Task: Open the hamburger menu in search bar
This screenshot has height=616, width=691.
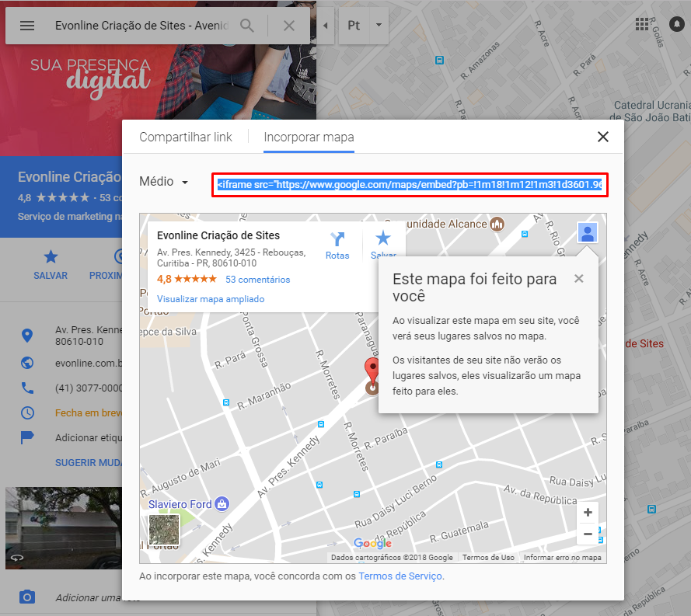Action: click(27, 26)
